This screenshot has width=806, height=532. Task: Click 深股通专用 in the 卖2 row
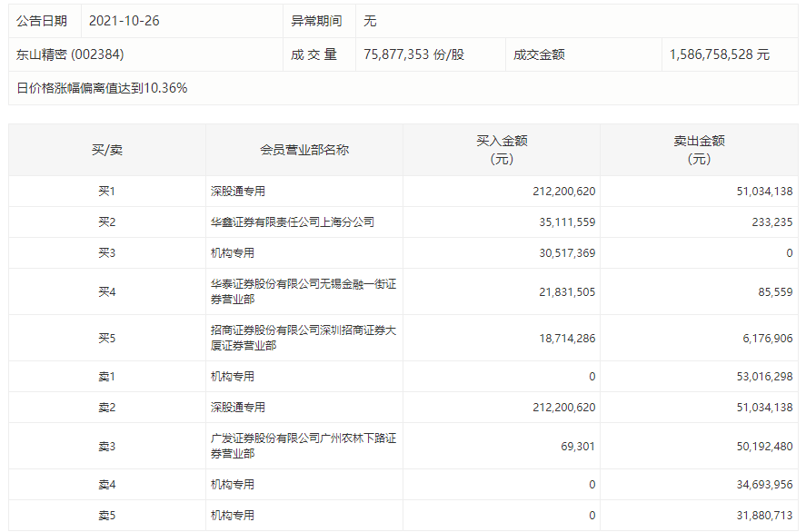coord(238,408)
